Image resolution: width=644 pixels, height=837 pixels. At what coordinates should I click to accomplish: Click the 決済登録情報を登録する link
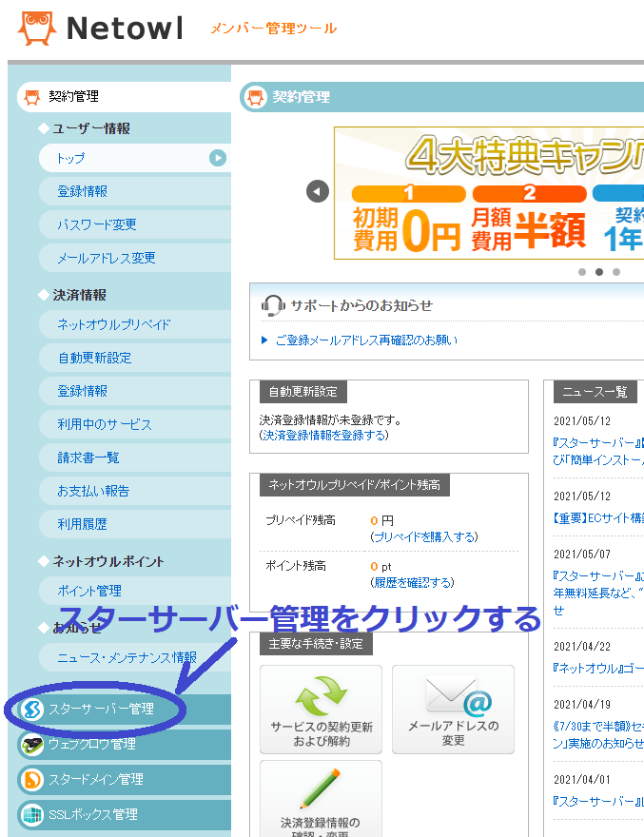pyautogui.click(x=323, y=435)
